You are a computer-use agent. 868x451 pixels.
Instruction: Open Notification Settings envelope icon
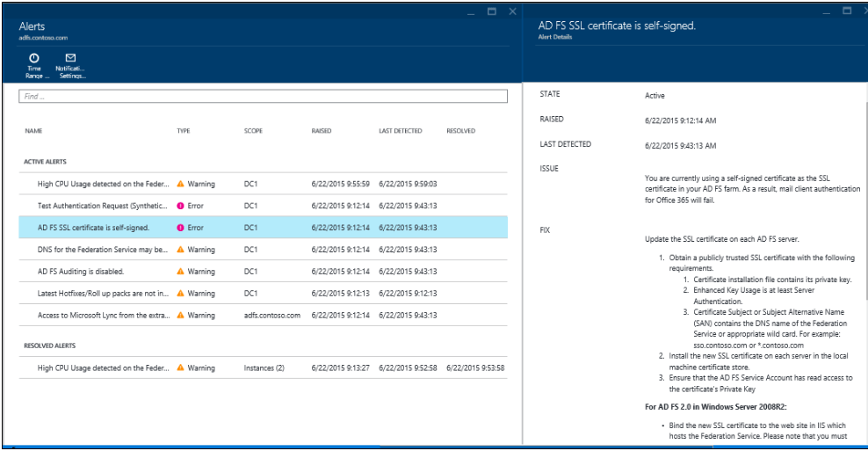pos(70,58)
